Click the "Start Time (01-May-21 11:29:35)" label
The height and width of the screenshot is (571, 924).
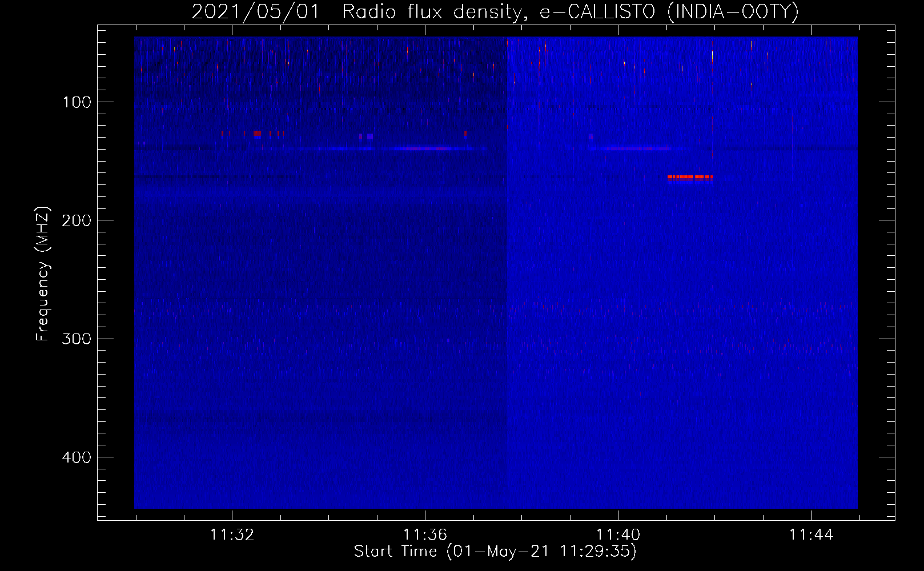coord(495,552)
